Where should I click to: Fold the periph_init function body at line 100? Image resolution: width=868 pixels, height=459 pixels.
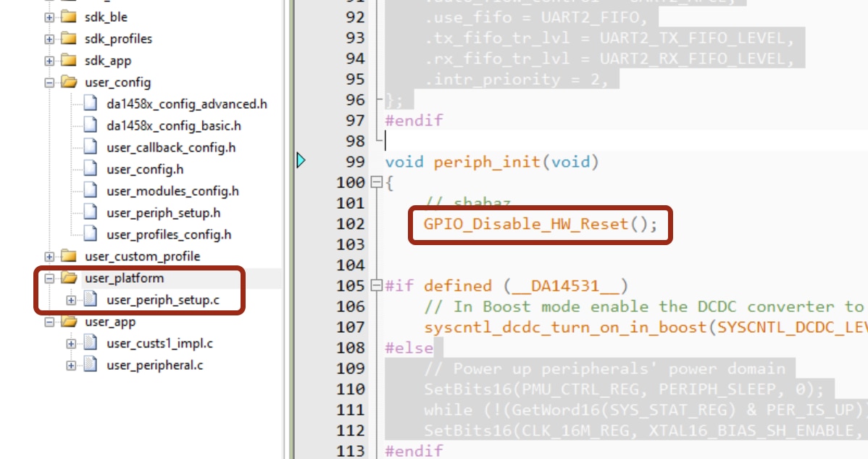(377, 182)
